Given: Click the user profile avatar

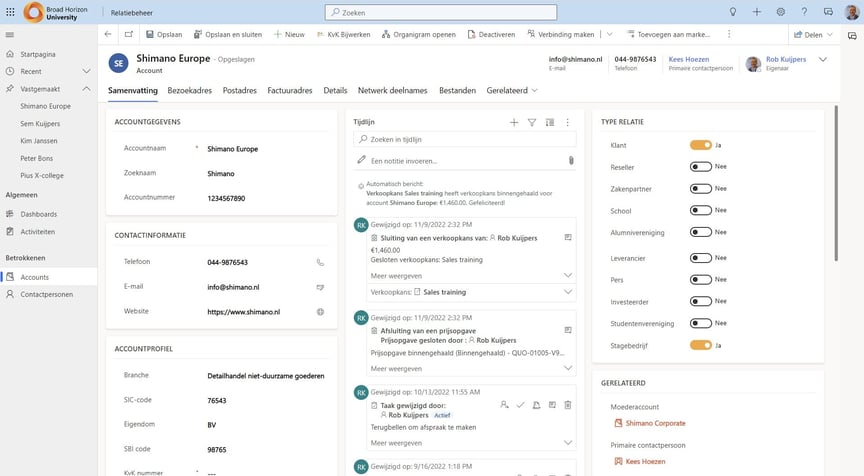Looking at the screenshot, I should click(852, 12).
